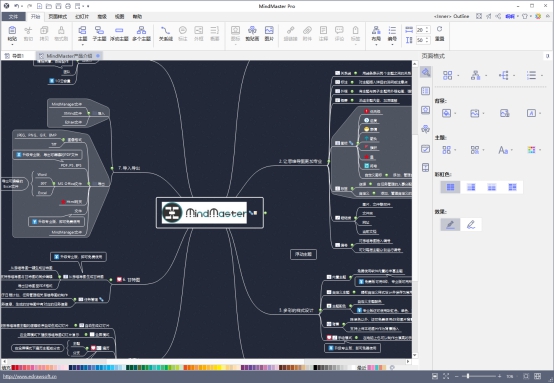Open the edrawsoft website link in status bar

pyautogui.click(x=30, y=377)
